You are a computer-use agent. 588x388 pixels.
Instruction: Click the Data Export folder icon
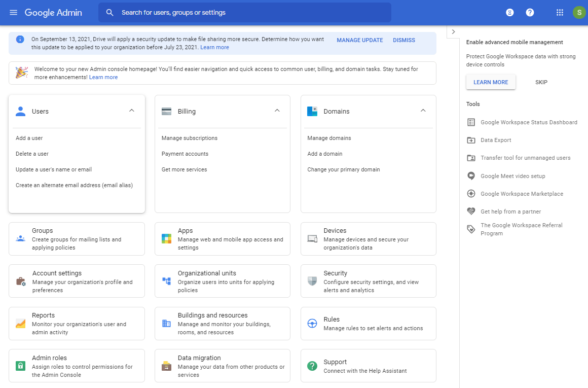click(471, 140)
